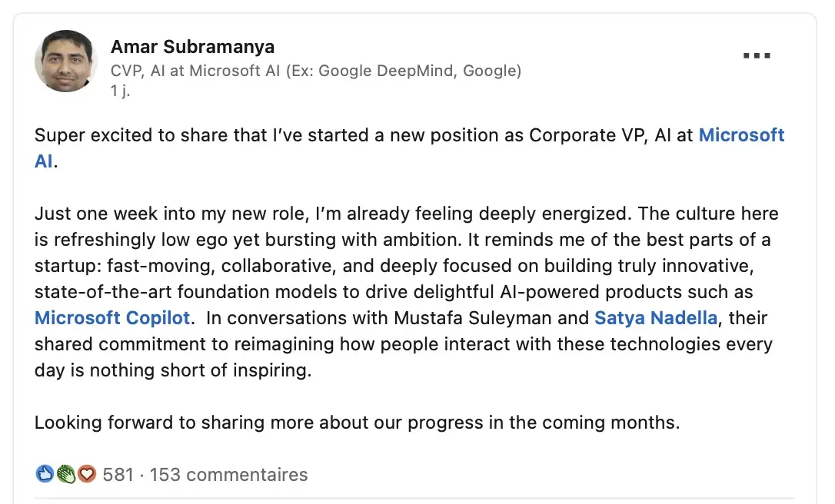The height and width of the screenshot is (504, 835).
Task: Show the 153 commentaires
Action: [x=228, y=475]
